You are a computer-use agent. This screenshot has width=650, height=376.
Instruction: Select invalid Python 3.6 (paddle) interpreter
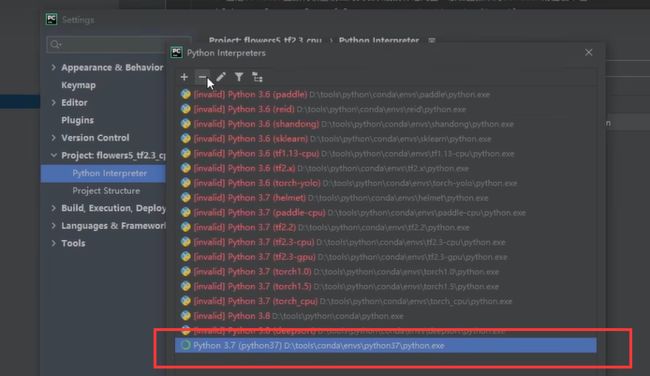(386, 95)
